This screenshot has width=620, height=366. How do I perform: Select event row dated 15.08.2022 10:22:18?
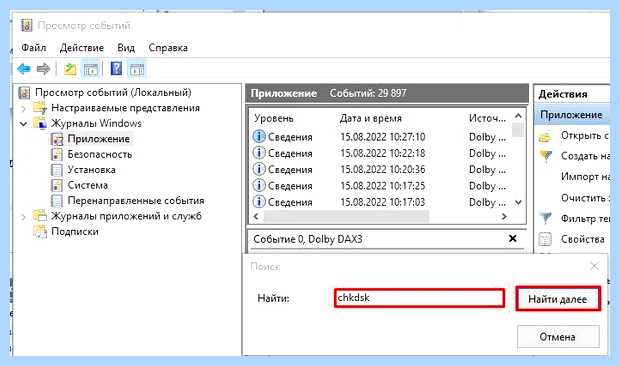(380, 153)
